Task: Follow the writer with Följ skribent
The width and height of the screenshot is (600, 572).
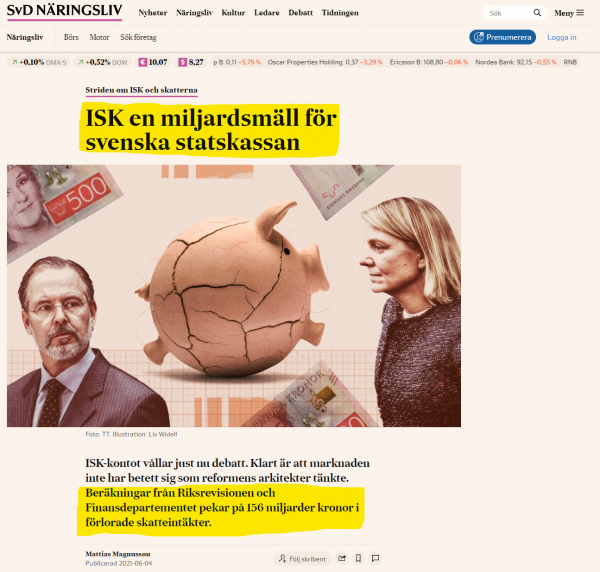Action: (302, 559)
